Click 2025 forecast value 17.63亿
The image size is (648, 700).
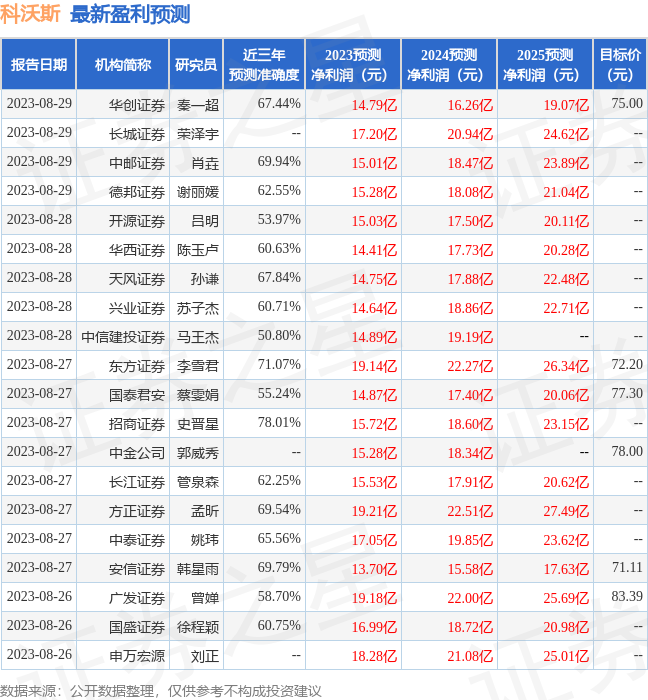566,569
